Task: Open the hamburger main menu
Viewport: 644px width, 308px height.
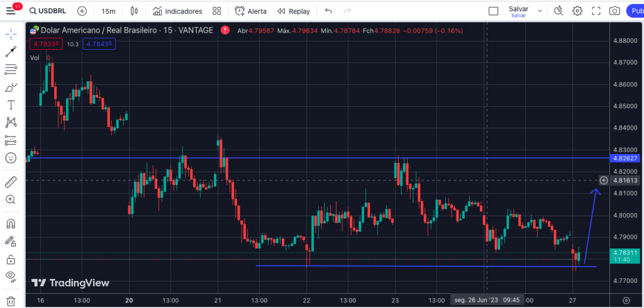Action: tap(10, 11)
